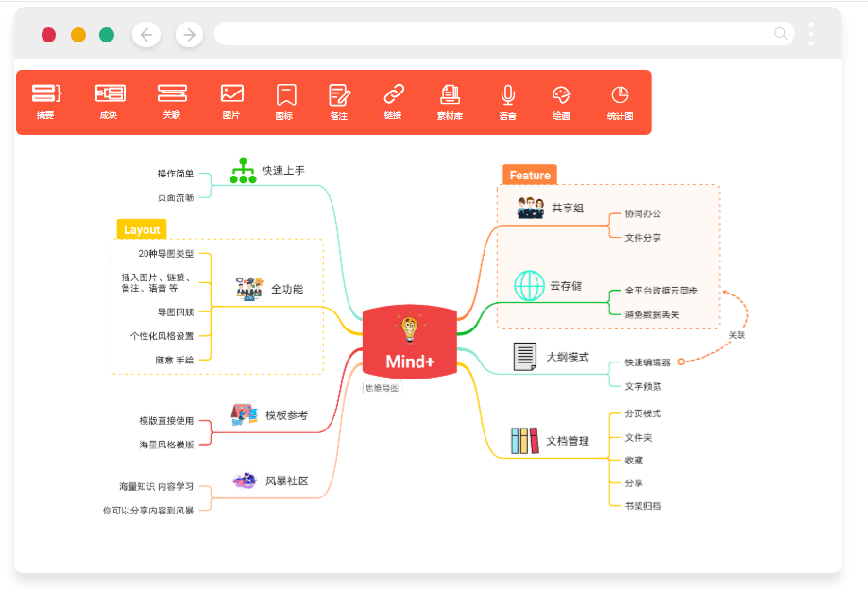
Task: Select the 快速上手 branch text
Action: click(x=283, y=170)
